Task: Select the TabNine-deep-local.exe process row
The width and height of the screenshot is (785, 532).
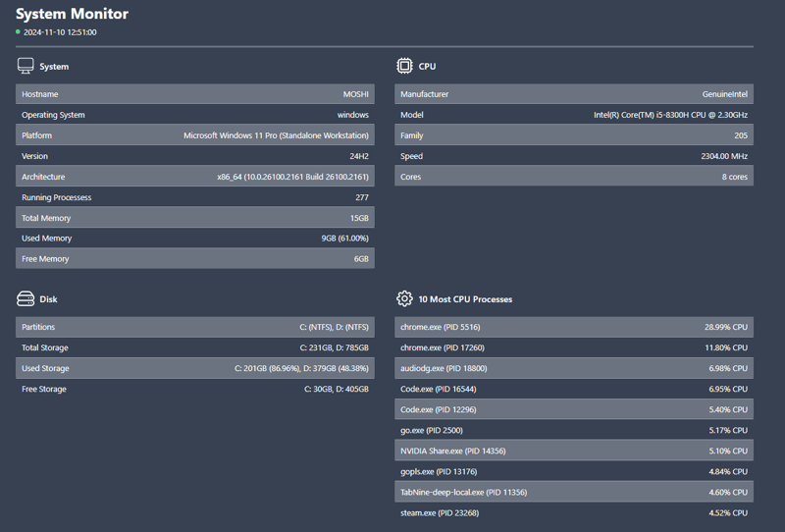Action: 573,492
